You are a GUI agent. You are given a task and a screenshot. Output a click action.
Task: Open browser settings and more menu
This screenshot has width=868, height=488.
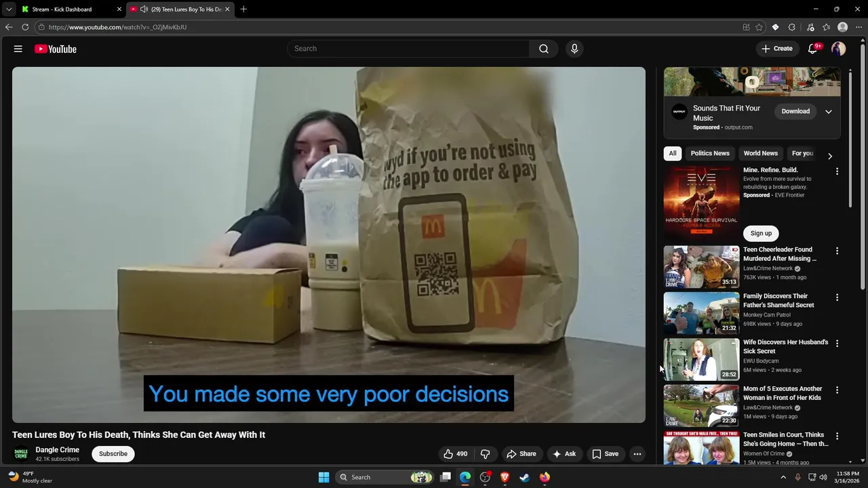859,27
